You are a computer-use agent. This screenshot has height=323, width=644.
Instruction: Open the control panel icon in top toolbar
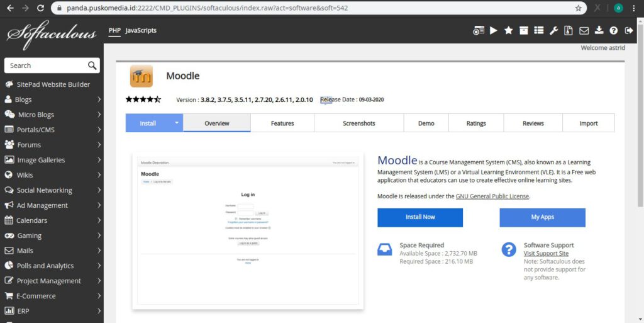(x=479, y=30)
